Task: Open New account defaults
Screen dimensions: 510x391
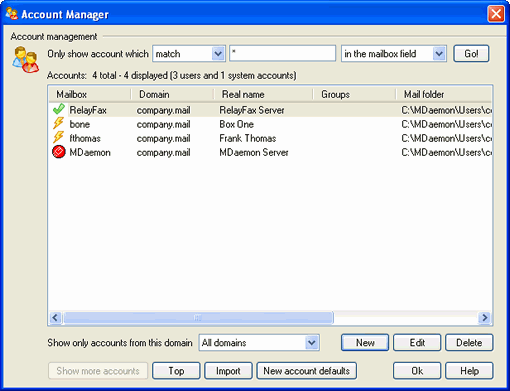Action: click(x=307, y=371)
